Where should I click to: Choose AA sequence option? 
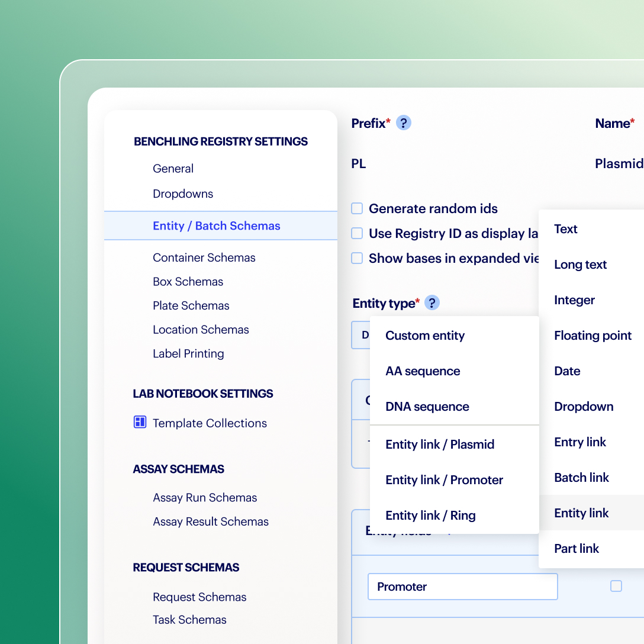pos(454,371)
